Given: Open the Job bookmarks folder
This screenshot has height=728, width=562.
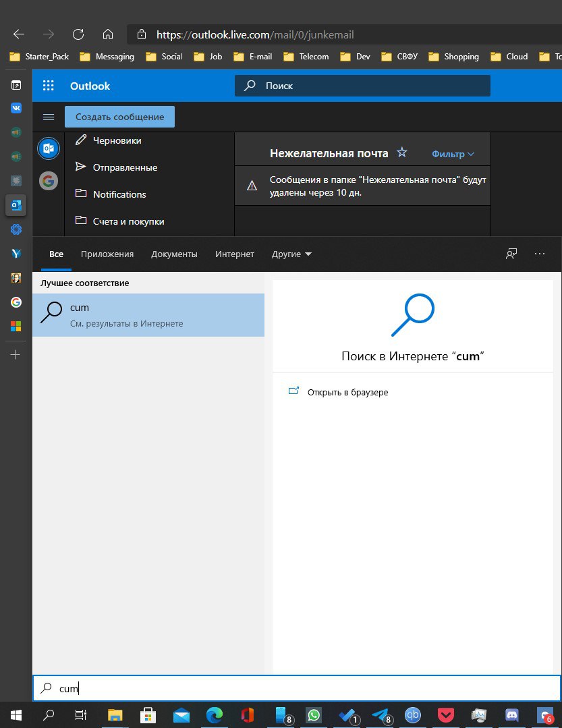Looking at the screenshot, I should [208, 56].
